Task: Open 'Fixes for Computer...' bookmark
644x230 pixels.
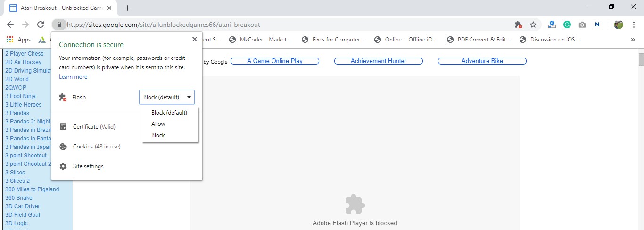Action: pos(333,40)
